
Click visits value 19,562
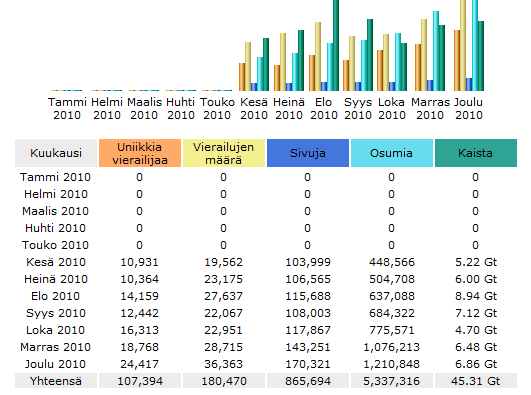click(x=224, y=262)
